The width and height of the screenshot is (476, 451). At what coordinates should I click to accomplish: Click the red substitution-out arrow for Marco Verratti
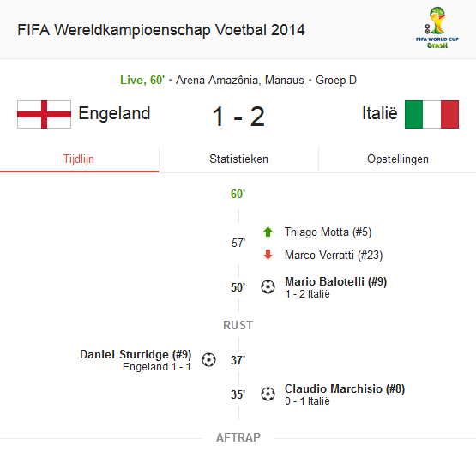(268, 255)
